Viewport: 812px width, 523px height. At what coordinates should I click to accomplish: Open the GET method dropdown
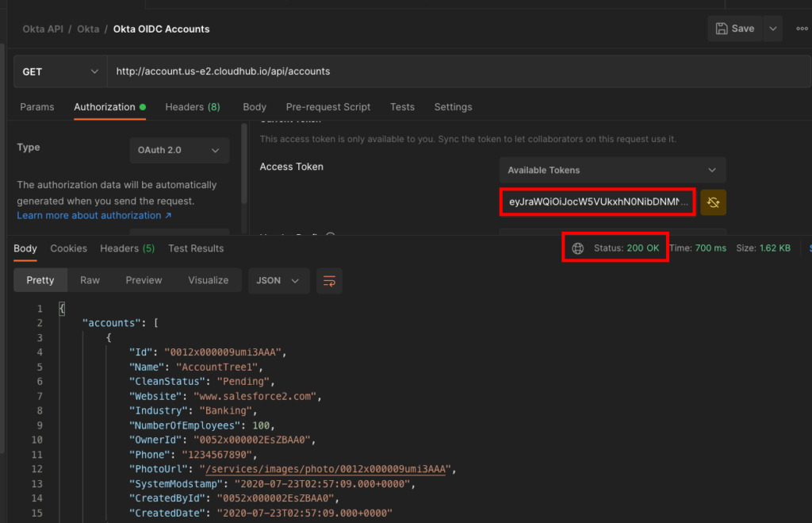pos(60,71)
